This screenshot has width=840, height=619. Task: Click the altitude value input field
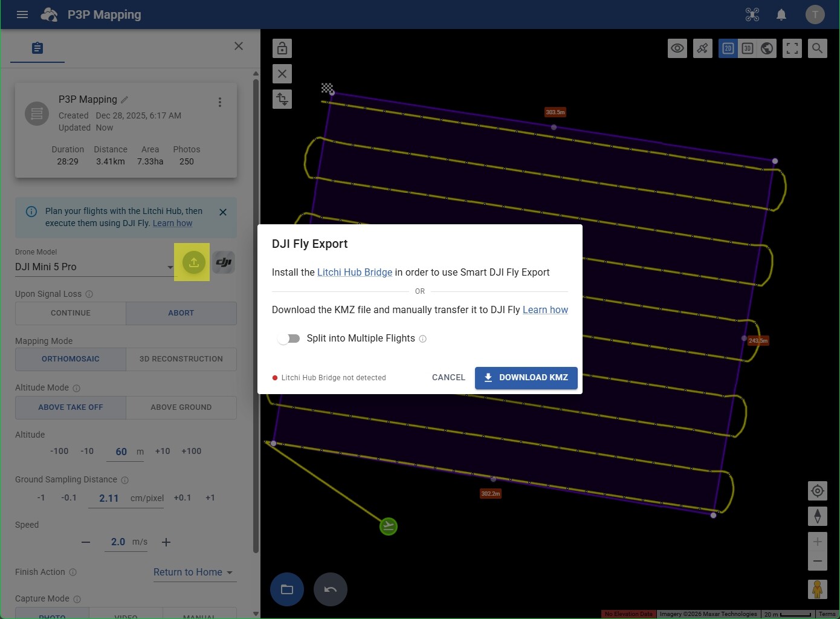(x=121, y=452)
